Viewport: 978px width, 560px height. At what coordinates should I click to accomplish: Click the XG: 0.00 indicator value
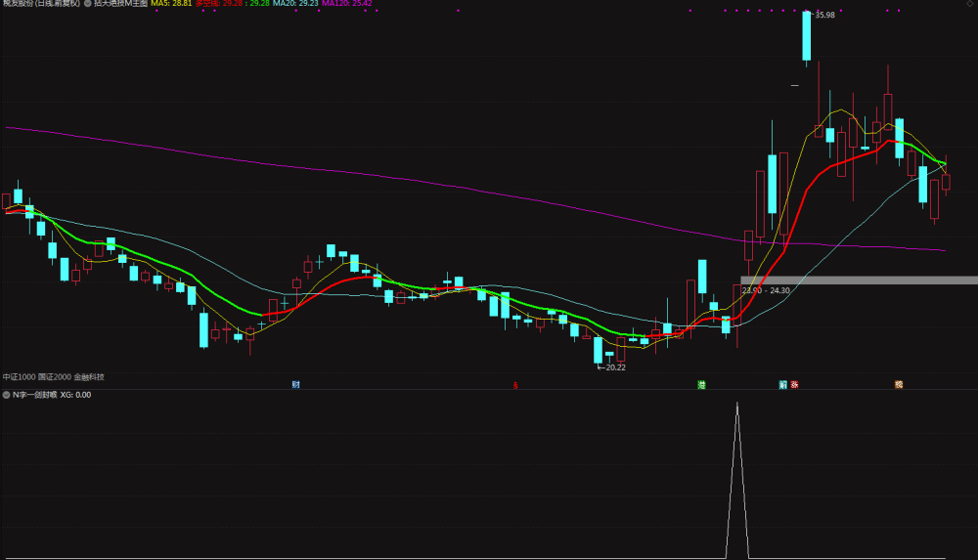pyautogui.click(x=75, y=395)
